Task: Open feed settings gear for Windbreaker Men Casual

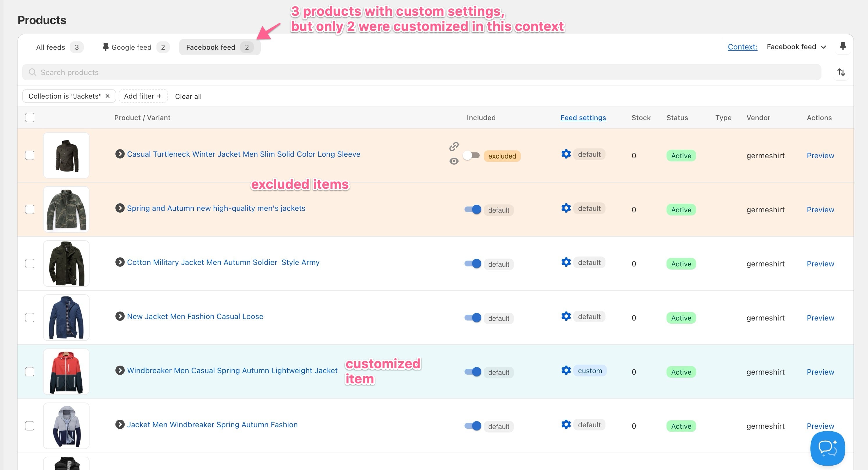Action: click(566, 370)
